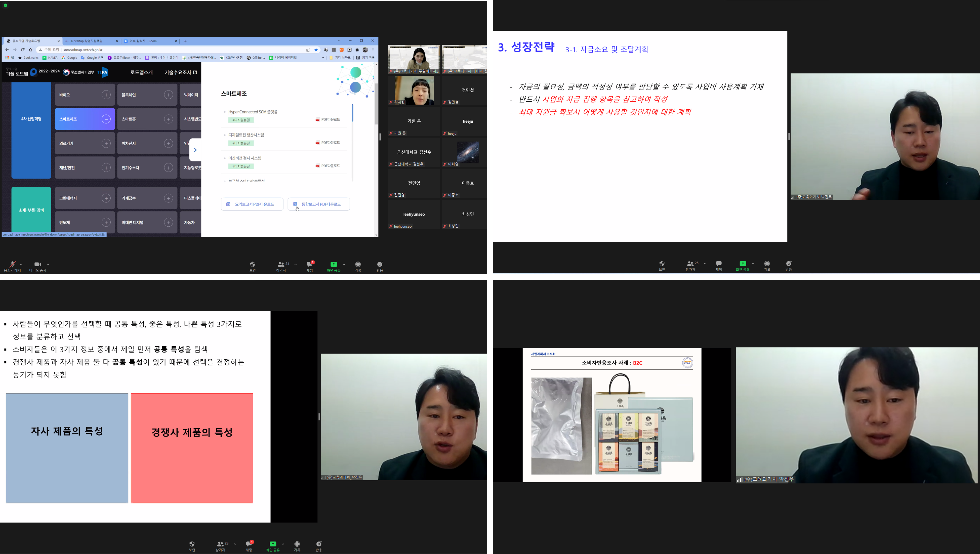Expand participants arrow next to count 25
The height and width of the screenshot is (554, 980).
tap(705, 263)
